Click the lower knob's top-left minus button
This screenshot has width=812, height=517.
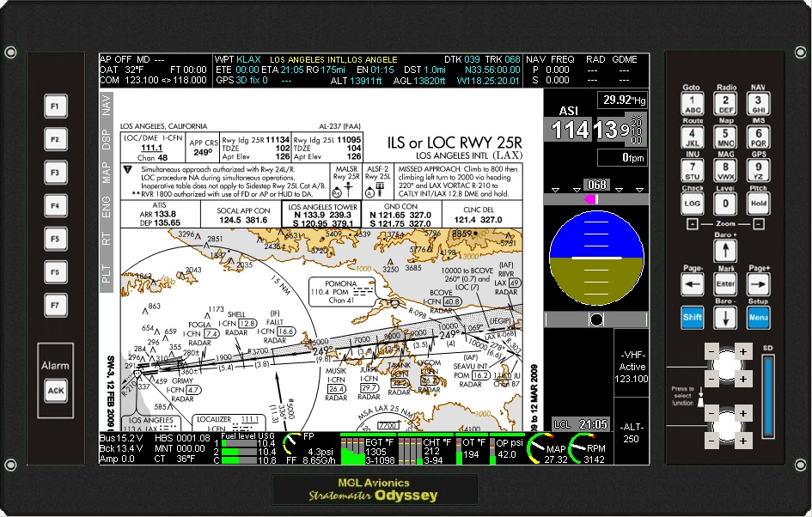711,413
